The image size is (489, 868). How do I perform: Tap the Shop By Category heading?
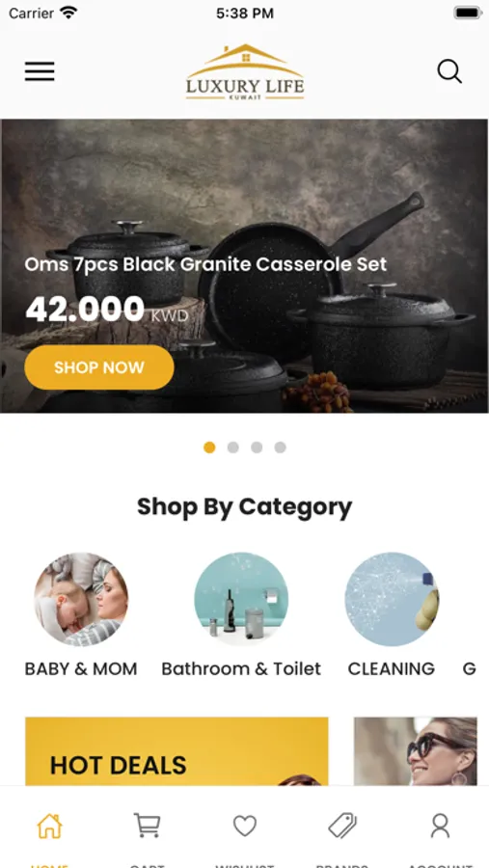coord(244,506)
